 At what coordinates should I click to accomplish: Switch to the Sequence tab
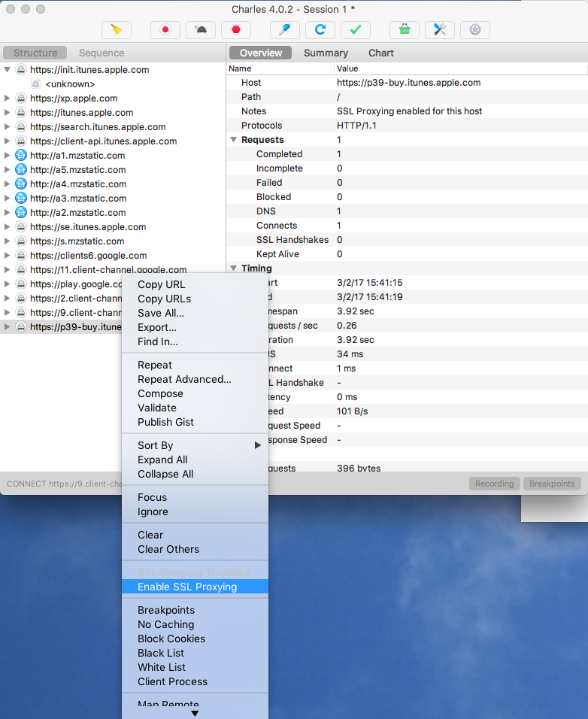(x=102, y=53)
